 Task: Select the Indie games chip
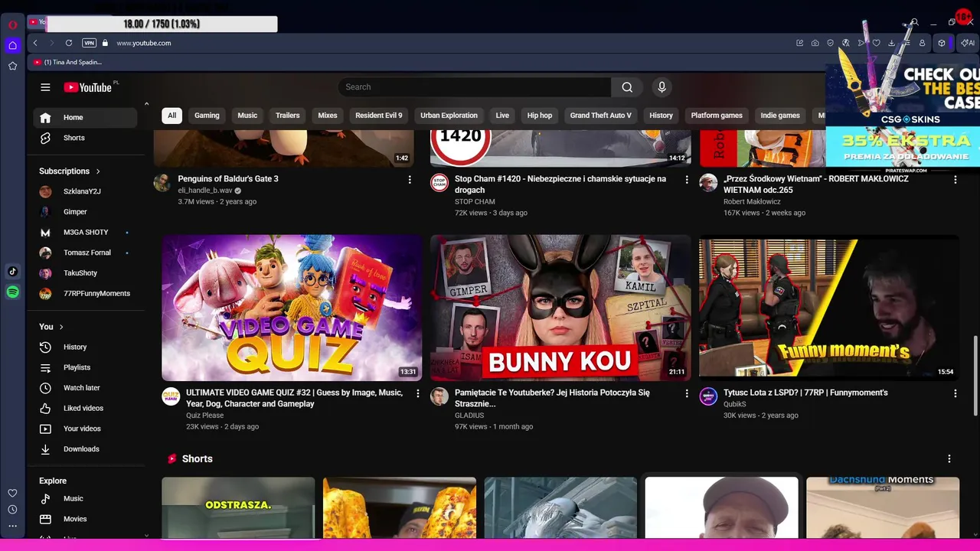(x=780, y=116)
